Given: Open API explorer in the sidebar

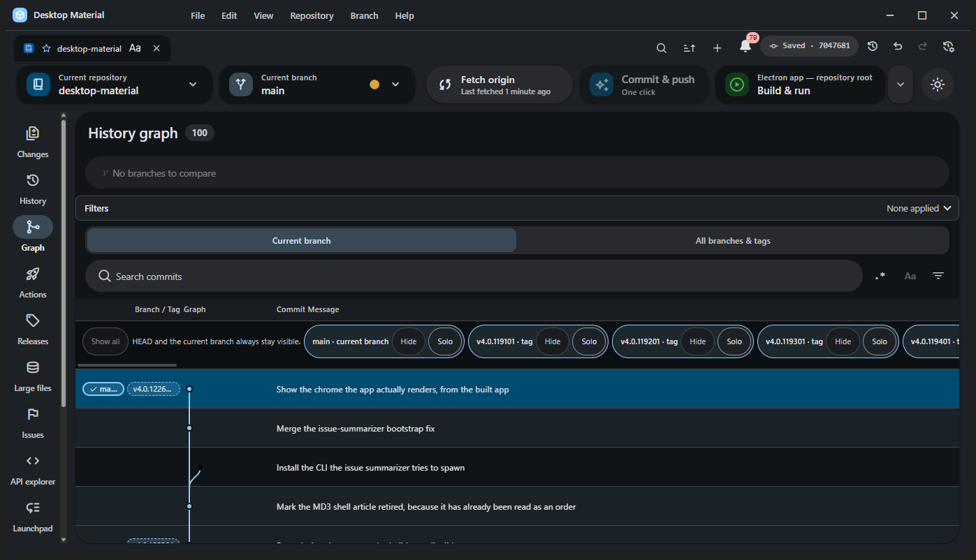Looking at the screenshot, I should click(x=33, y=469).
